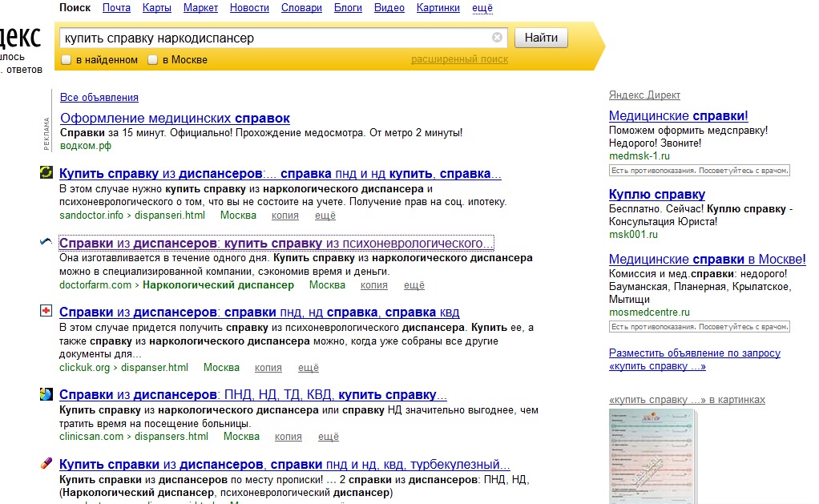Click the Яндекс logo
Viewport: 819px width, 504px height.
[x=20, y=38]
